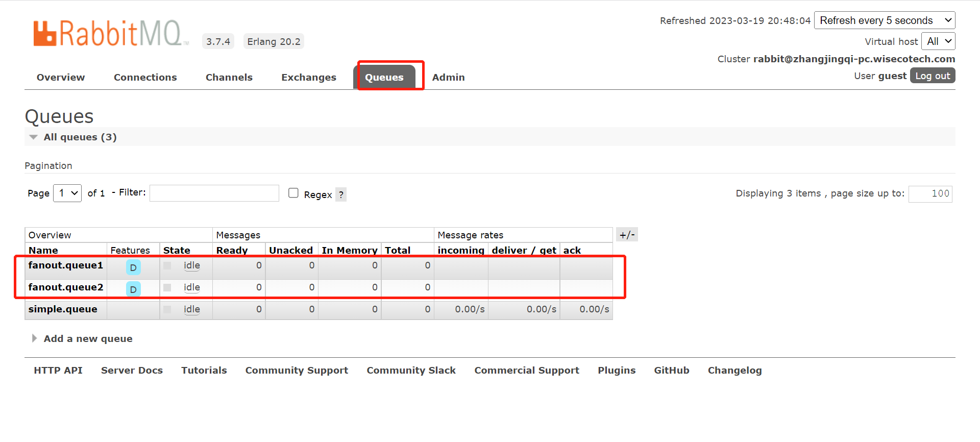Open the Plugins footer link

tap(617, 370)
